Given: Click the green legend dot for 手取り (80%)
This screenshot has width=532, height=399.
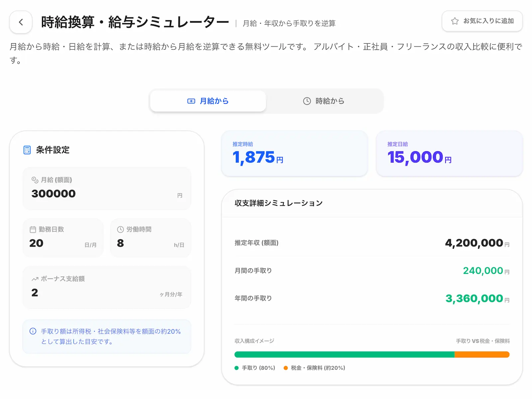Looking at the screenshot, I should point(236,368).
